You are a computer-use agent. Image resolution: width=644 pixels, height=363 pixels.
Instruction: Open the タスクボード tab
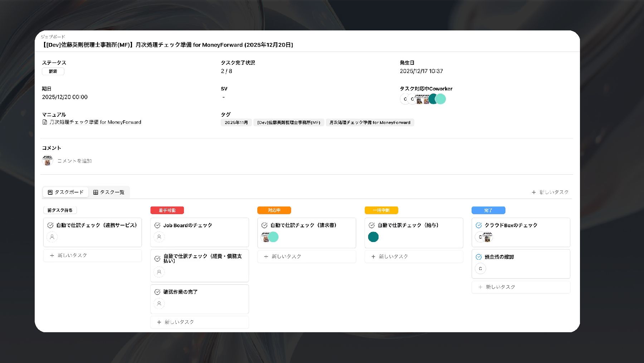pos(65,192)
